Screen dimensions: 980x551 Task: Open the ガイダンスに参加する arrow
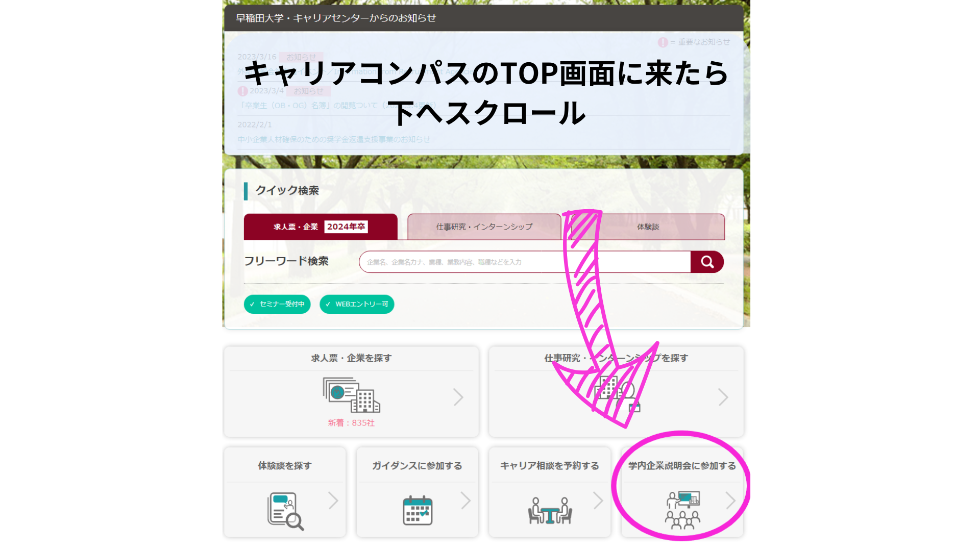465,500
